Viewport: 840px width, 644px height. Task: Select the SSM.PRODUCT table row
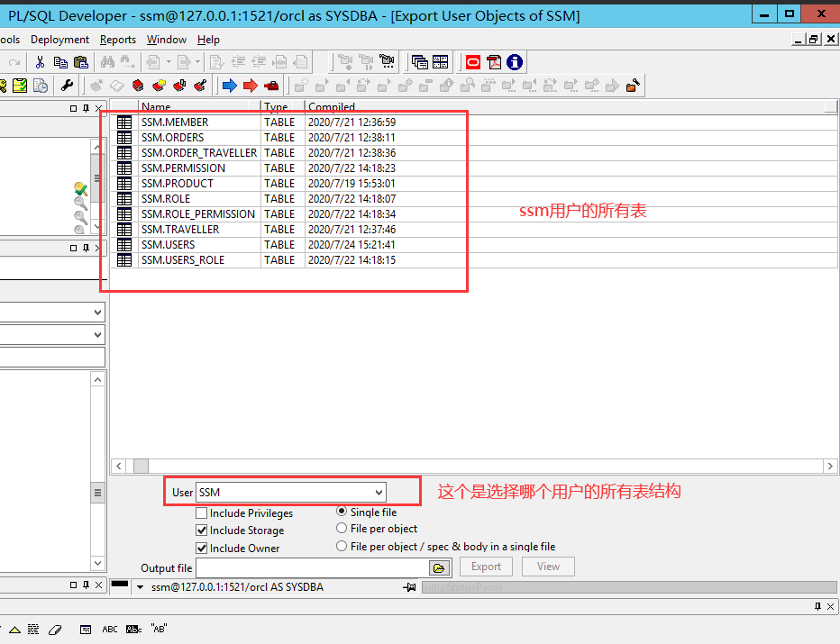pos(473,184)
